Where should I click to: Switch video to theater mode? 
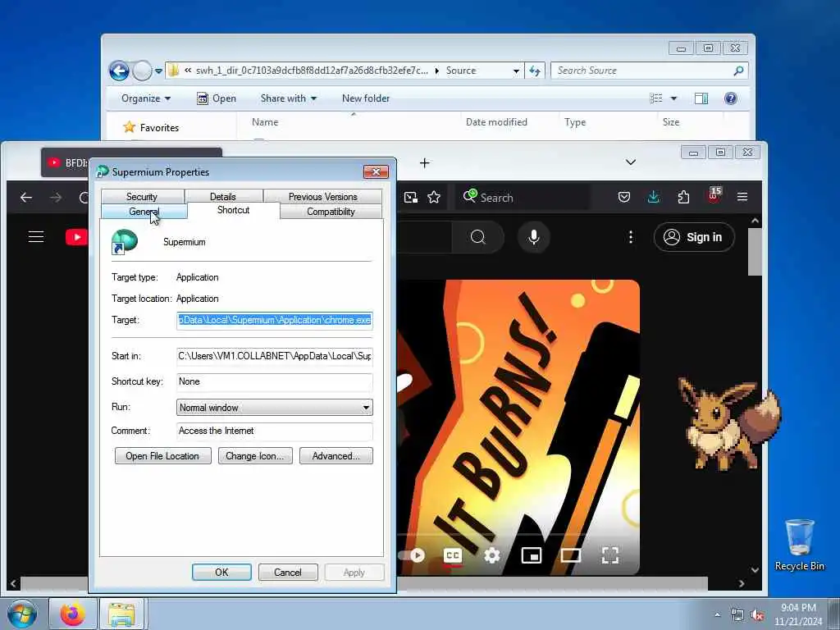pyautogui.click(x=571, y=555)
